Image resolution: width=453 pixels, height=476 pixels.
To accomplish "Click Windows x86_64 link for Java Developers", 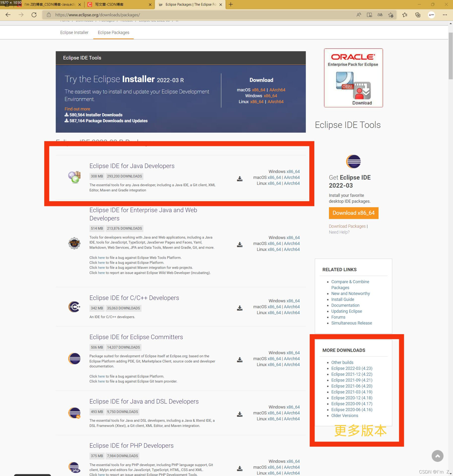I will click(x=293, y=171).
